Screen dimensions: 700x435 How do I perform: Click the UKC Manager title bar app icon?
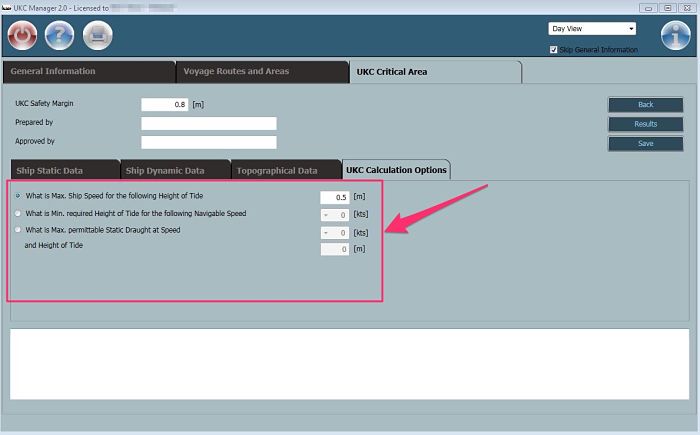[x=6, y=6]
